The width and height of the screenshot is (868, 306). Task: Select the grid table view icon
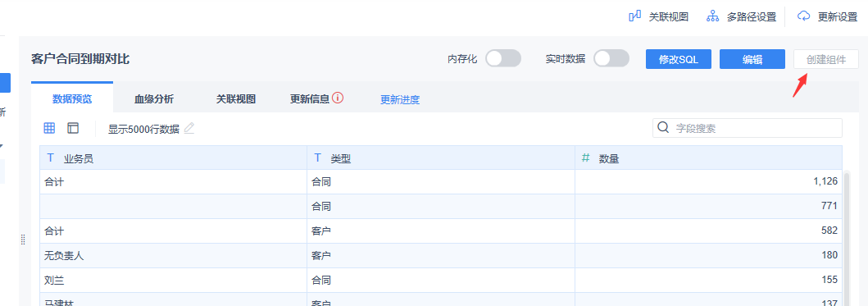click(49, 128)
